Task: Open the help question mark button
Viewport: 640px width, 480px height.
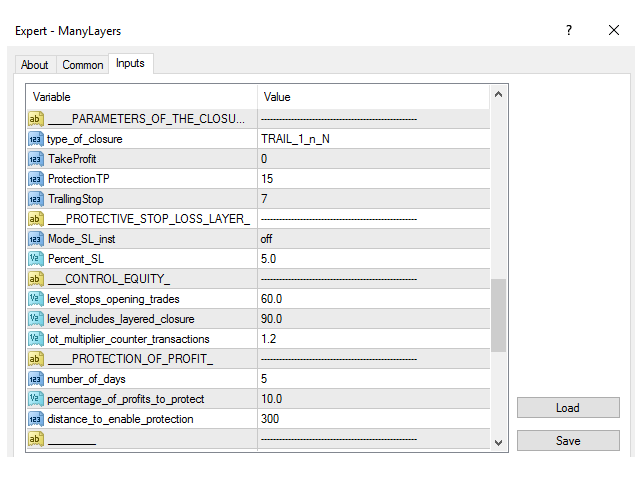Action: click(x=569, y=30)
